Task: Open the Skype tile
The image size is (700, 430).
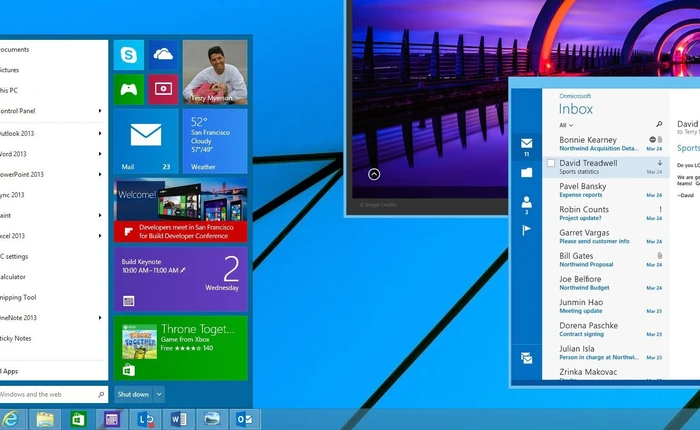Action: click(129, 55)
